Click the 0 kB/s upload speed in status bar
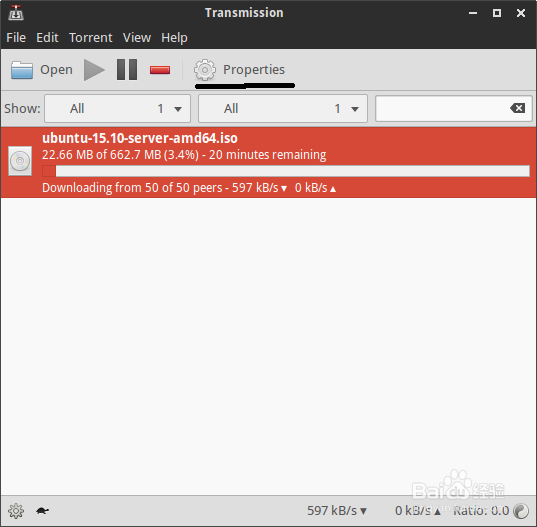 pyautogui.click(x=418, y=511)
